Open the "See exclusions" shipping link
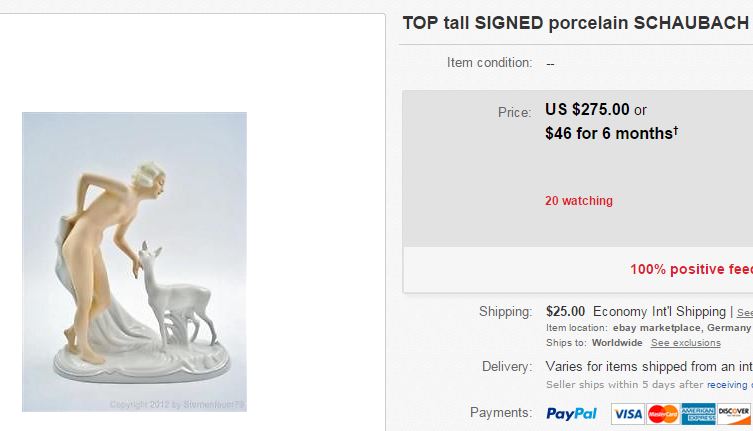The image size is (753, 431). [x=685, y=343]
